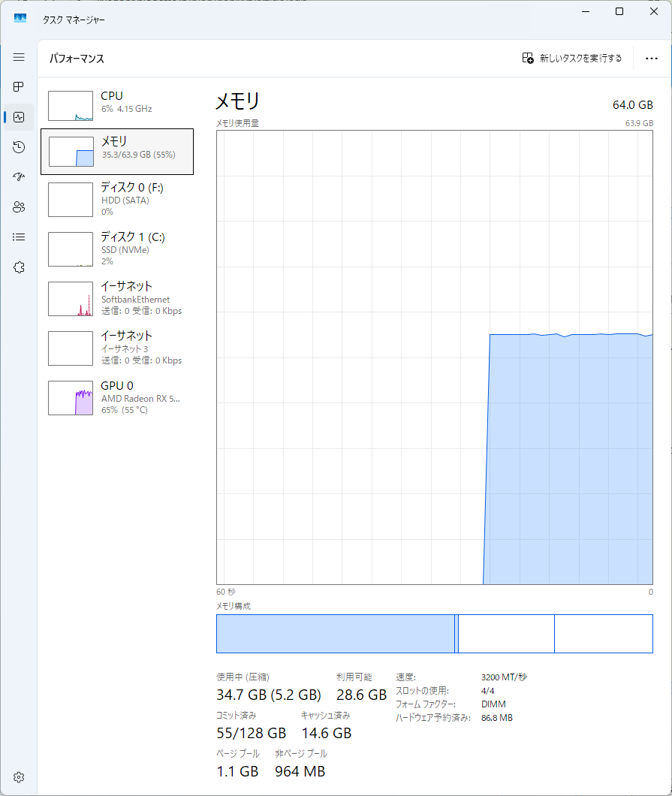Screen dimensions: 672x796
Task: Open the Services puzzle icon
Action: click(x=19, y=267)
